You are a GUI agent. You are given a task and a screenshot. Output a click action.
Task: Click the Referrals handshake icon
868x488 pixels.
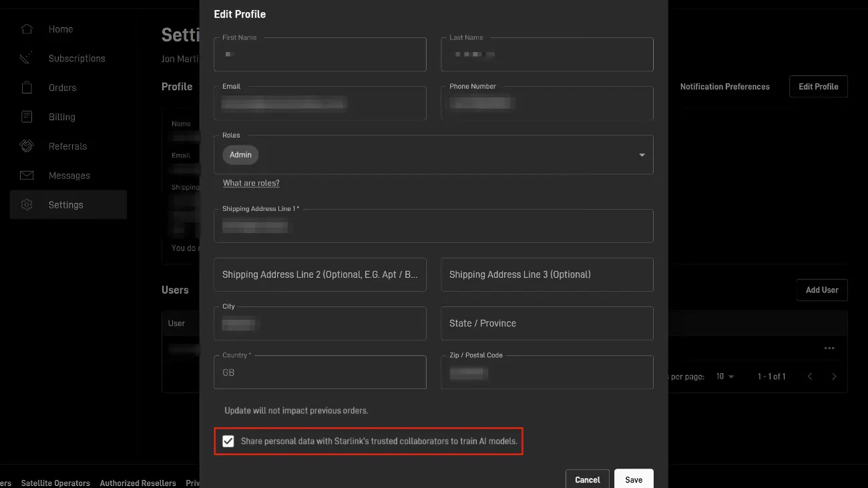pos(27,146)
